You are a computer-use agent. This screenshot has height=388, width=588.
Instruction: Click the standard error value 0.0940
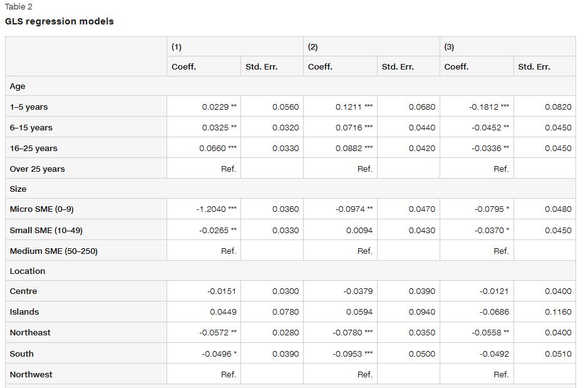(x=422, y=312)
